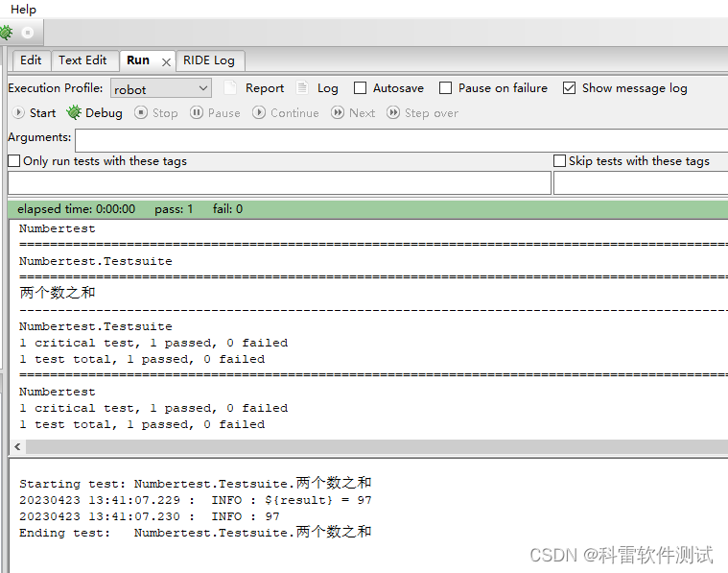Click the Next fast-forward icon
Viewport: 728px width, 573px height.
338,112
